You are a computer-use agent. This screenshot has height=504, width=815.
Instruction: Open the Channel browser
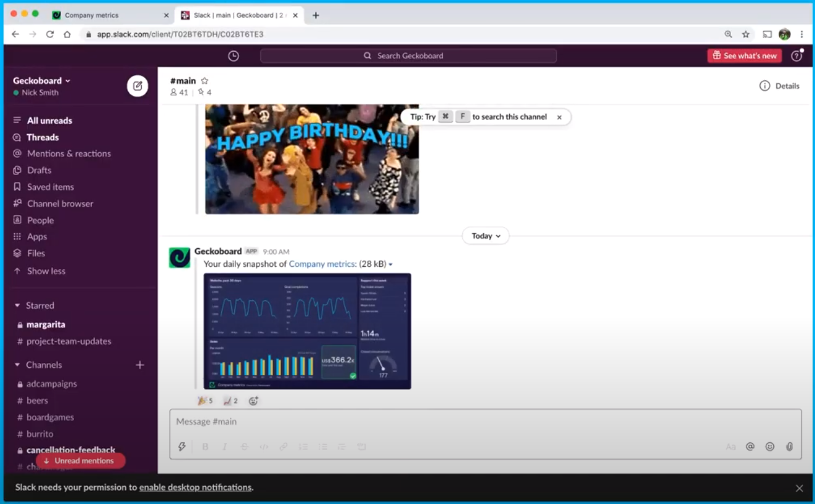pyautogui.click(x=60, y=203)
